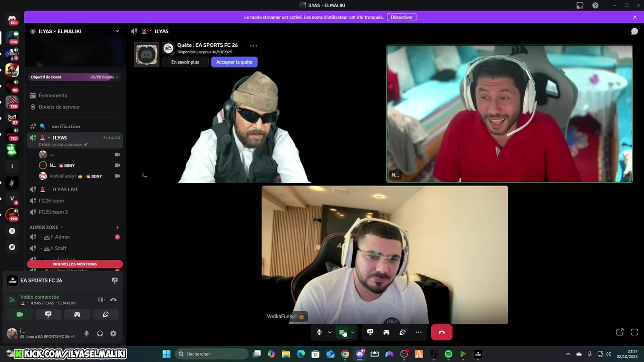The image size is (644, 362).
Task: Open the green server icon in sidebar
Action: click(12, 150)
